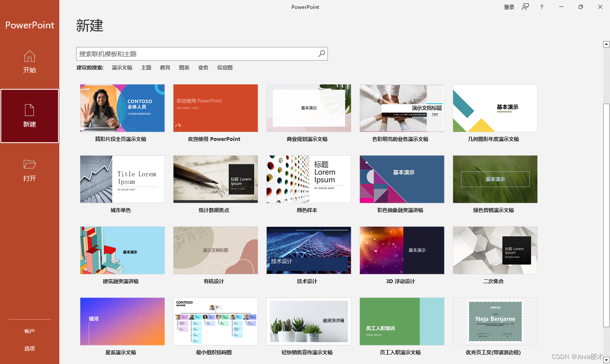
Task: Search suggested term 业务
Action: pyautogui.click(x=203, y=68)
